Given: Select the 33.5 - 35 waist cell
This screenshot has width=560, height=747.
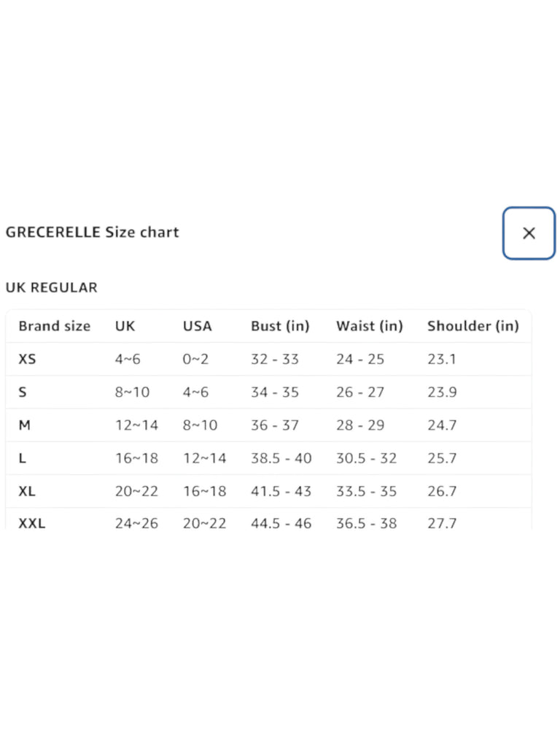Looking at the screenshot, I should pyautogui.click(x=366, y=491).
